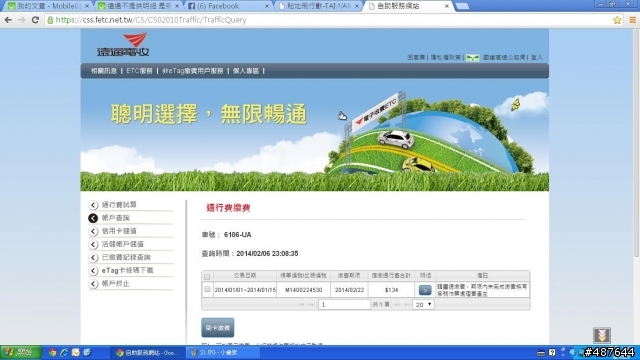
Task: Click the 刷卡繳費 button
Action: click(x=218, y=328)
